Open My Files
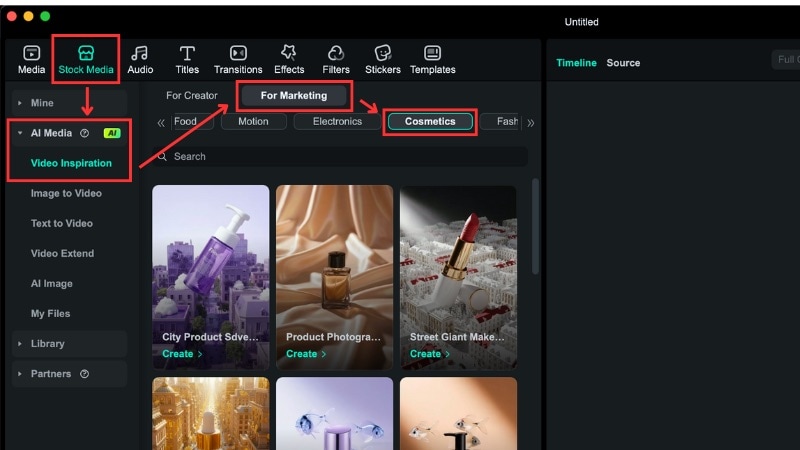This screenshot has height=450, width=800. 50,314
